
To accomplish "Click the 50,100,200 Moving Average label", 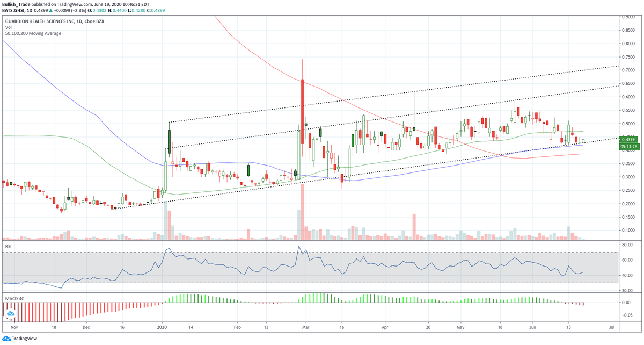I will click(x=33, y=33).
